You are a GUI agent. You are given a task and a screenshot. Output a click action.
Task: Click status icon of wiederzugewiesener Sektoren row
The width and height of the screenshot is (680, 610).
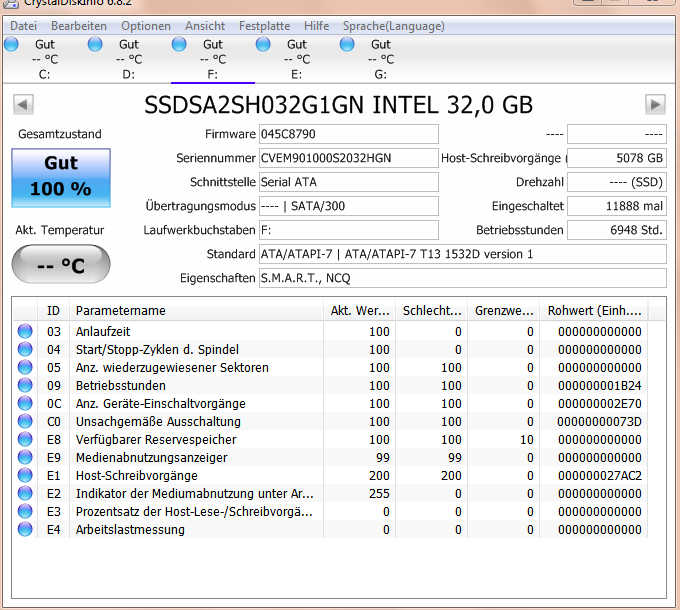[x=25, y=367]
